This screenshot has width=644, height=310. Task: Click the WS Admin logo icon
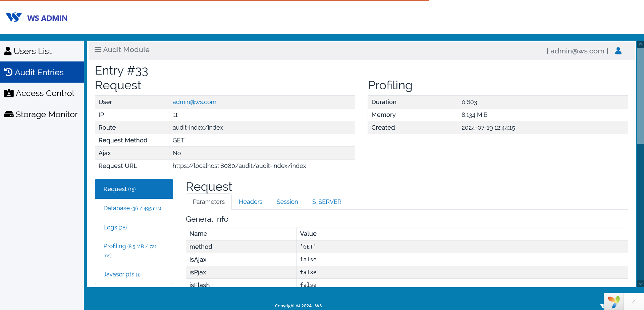click(14, 17)
